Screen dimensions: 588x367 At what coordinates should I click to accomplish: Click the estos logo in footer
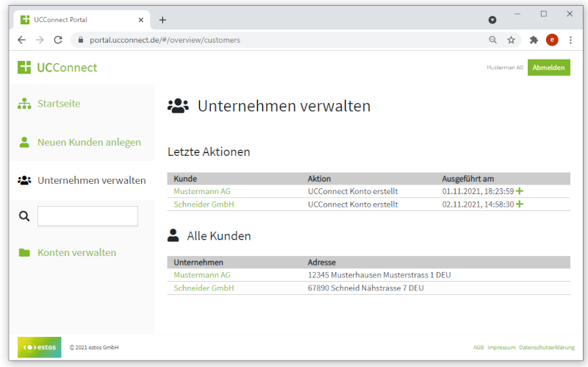coord(39,346)
